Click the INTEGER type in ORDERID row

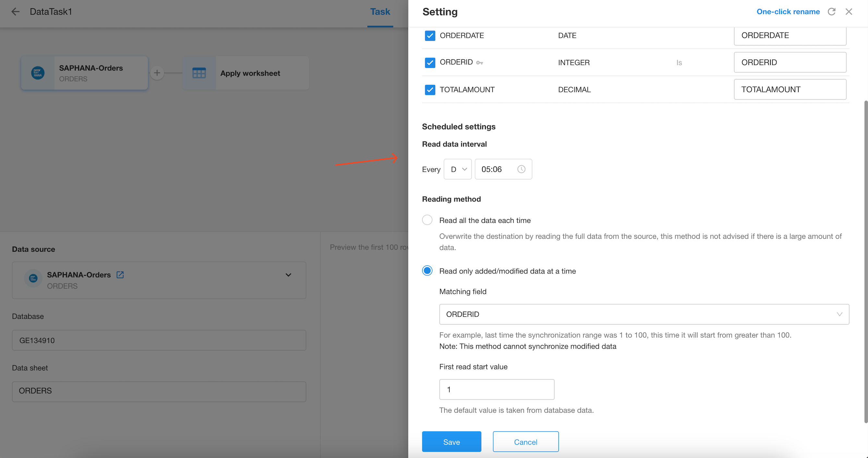click(574, 63)
